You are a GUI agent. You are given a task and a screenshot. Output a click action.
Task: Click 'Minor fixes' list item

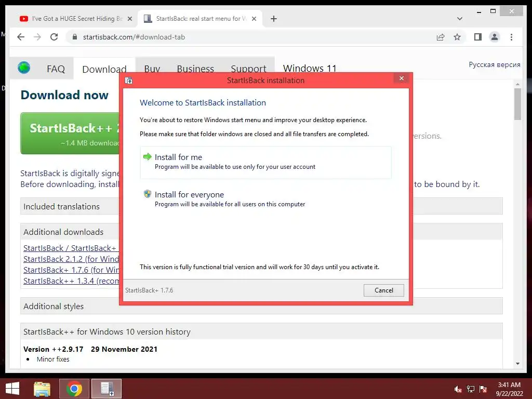point(53,359)
